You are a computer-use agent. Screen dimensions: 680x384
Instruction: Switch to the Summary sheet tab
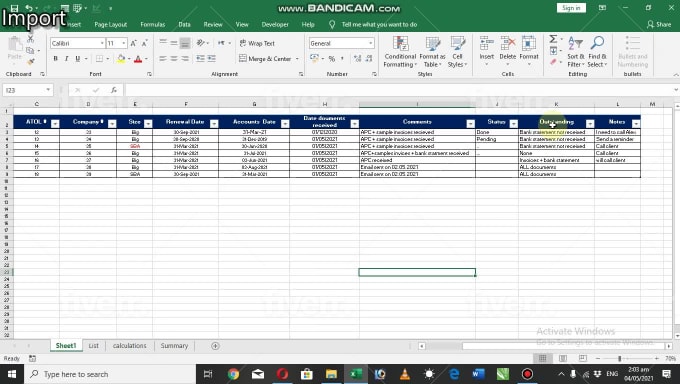tap(174, 346)
